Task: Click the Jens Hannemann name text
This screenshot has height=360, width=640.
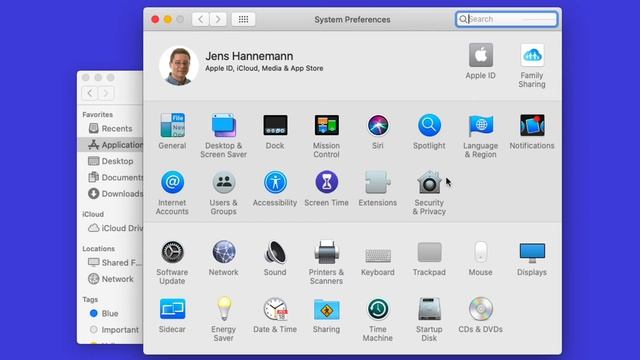Action: click(249, 56)
